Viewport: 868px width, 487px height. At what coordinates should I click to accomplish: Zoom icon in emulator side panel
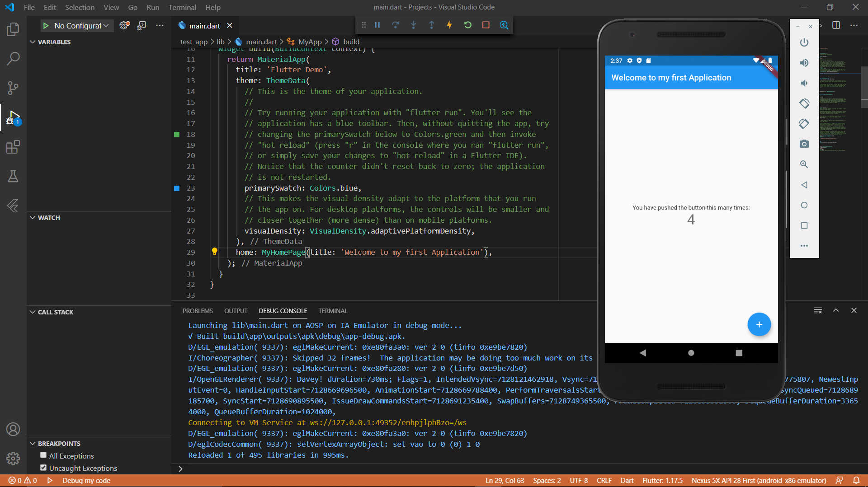tap(804, 164)
